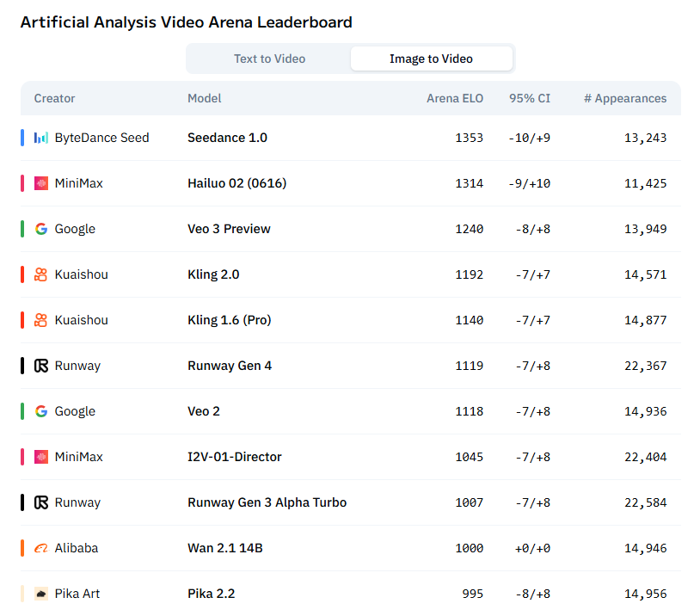Click the ELO value 1045

click(x=470, y=457)
